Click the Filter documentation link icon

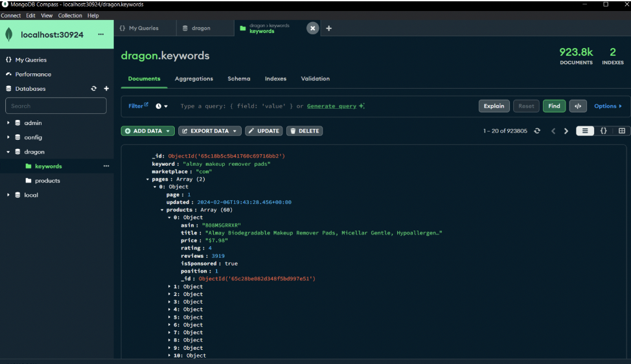[146, 104]
